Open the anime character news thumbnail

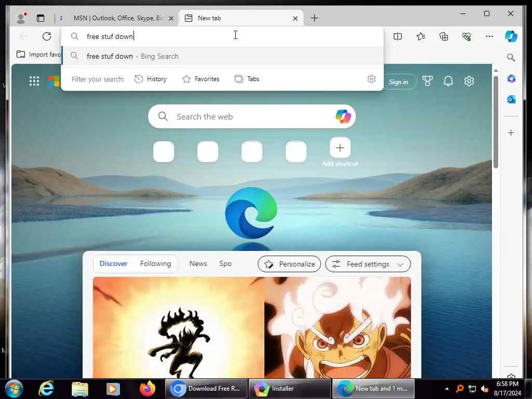click(338, 327)
